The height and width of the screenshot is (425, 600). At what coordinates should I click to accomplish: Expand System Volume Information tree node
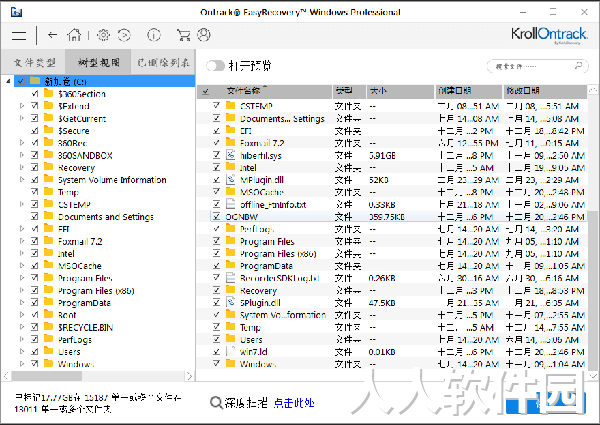pyautogui.click(x=22, y=179)
